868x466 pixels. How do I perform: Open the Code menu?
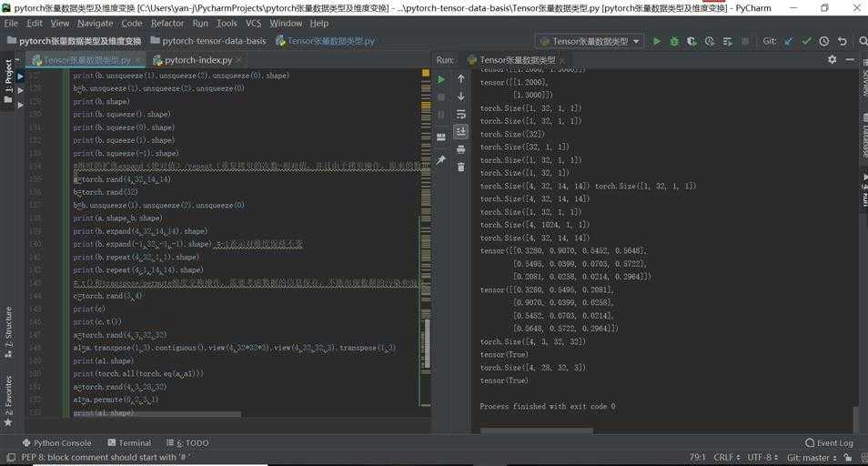(x=132, y=24)
